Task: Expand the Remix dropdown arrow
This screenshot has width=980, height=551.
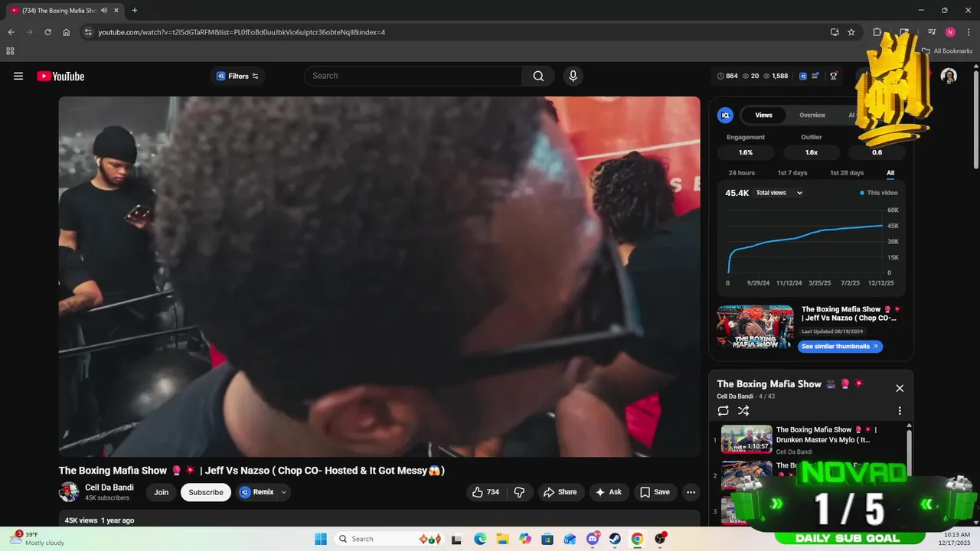Action: (x=284, y=492)
